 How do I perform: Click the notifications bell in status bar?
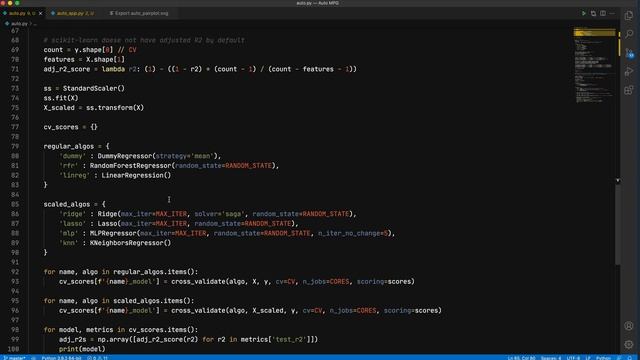pos(630,358)
